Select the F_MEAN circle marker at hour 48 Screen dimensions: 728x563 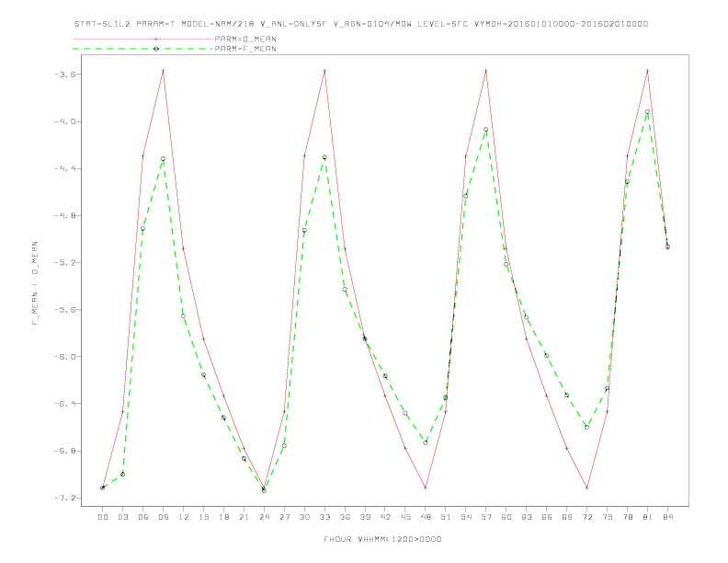[x=426, y=442]
